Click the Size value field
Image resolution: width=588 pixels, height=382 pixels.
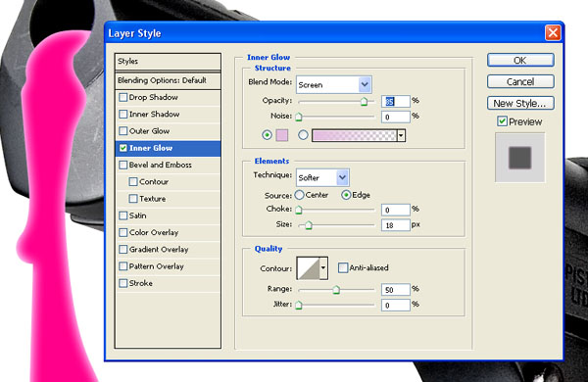pos(396,225)
